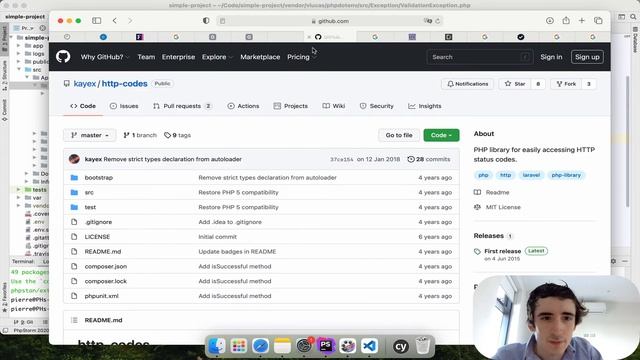Viewport: 640px width, 360px height.
Task: Open the MIT License link
Action: coord(503,207)
